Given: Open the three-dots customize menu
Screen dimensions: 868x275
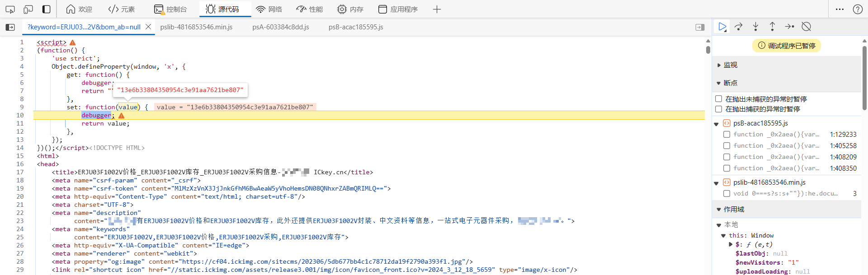Looking at the screenshot, I should pos(840,9).
